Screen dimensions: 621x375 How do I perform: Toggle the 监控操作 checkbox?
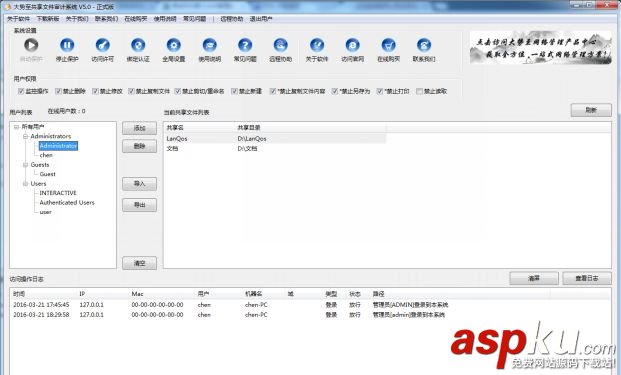21,91
